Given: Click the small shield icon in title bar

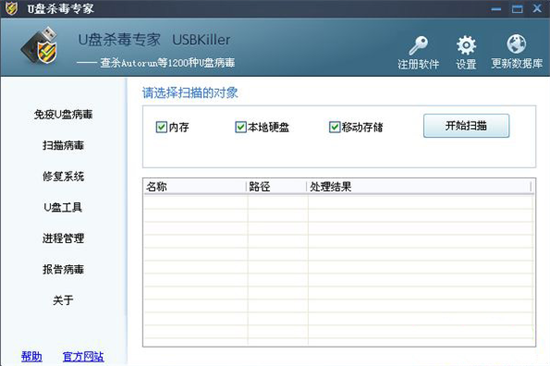Looking at the screenshot, I should 11,8.
